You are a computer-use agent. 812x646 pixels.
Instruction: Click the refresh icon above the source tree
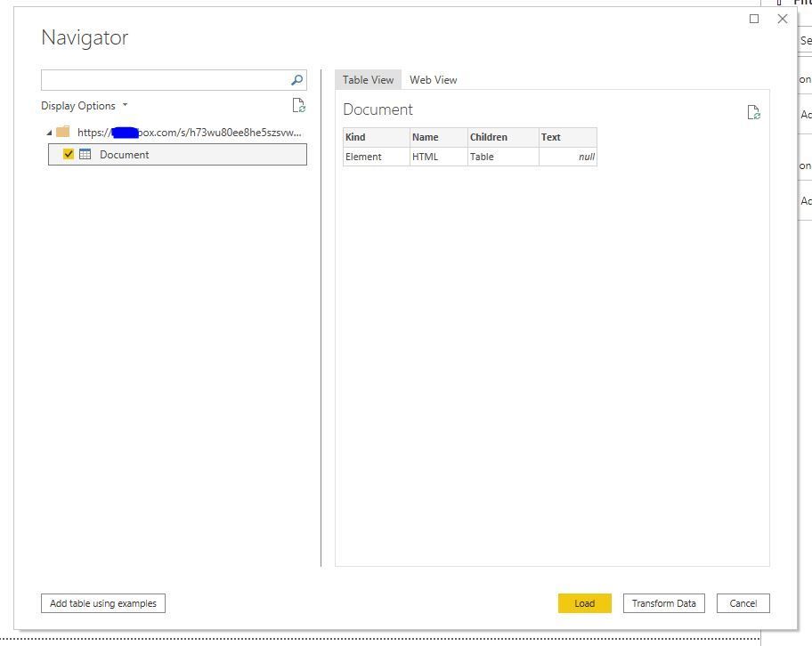pos(298,105)
